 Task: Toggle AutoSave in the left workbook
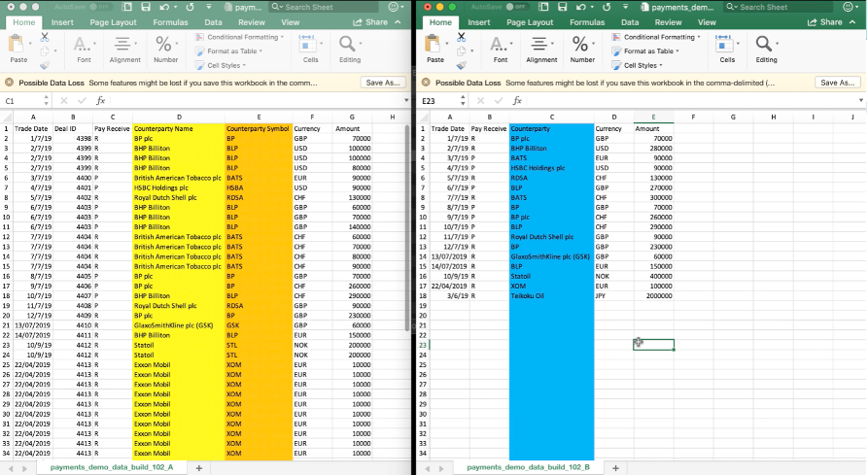[x=99, y=7]
